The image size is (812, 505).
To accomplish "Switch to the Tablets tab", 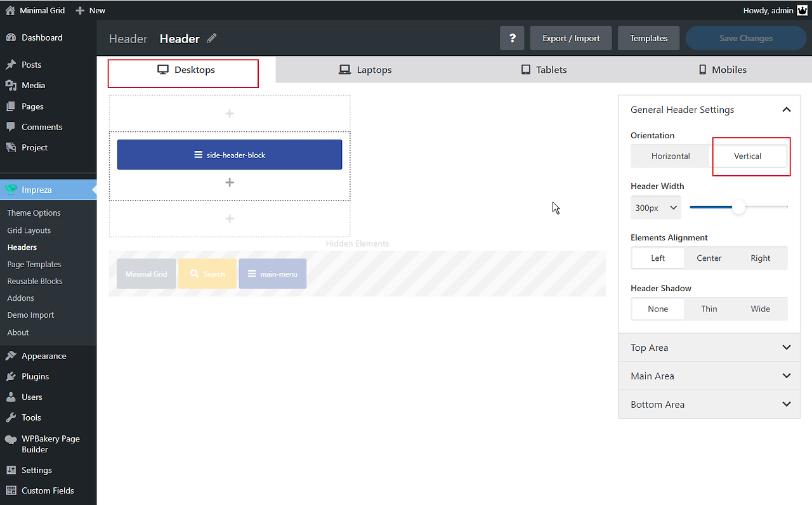I will tap(544, 70).
